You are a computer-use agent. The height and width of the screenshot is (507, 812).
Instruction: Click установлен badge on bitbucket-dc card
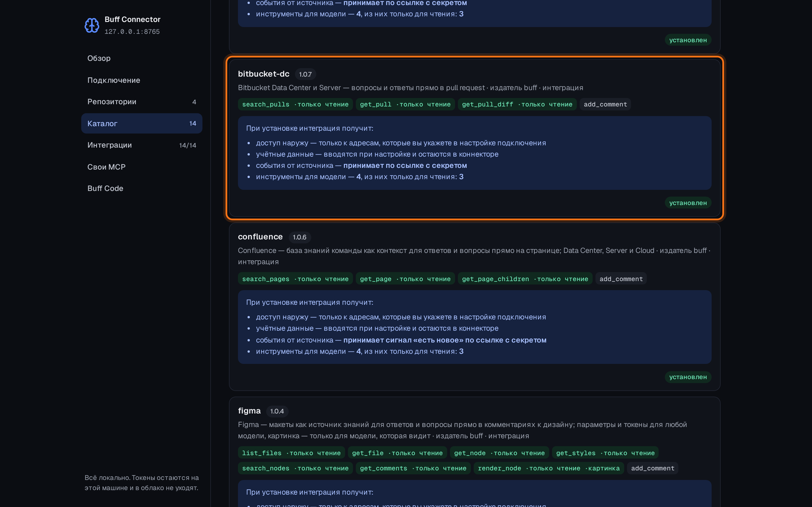(688, 203)
